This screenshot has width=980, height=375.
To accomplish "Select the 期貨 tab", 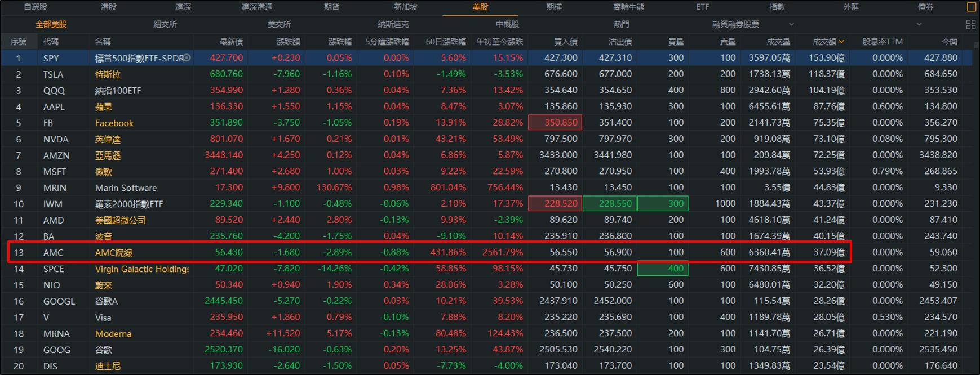I will (332, 7).
